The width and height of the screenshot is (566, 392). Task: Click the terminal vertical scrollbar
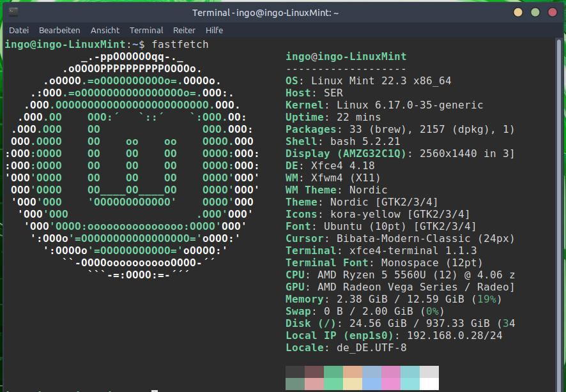tap(559, 215)
